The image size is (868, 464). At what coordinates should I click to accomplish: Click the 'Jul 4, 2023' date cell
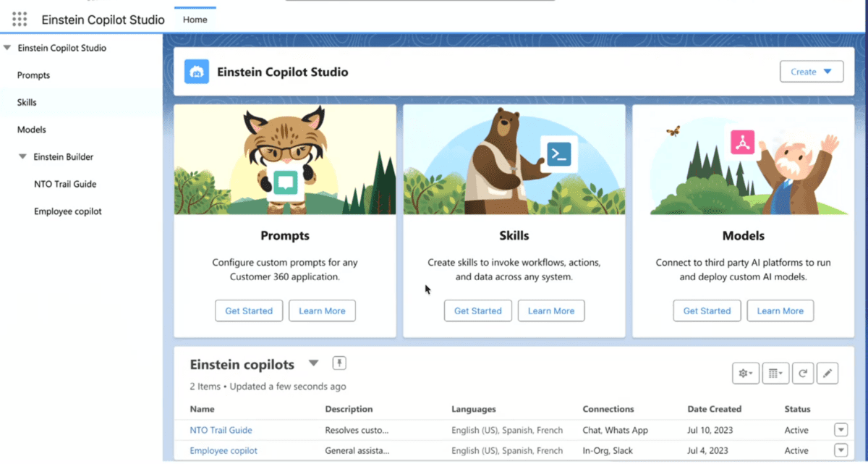(709, 450)
